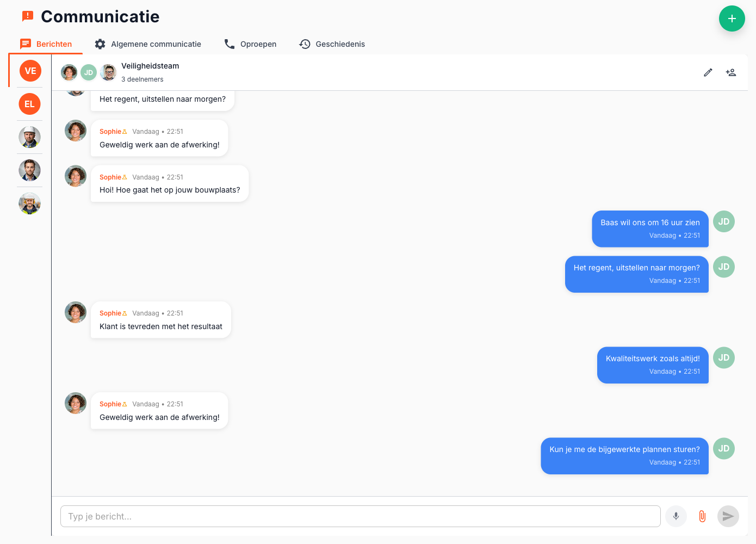Image resolution: width=756 pixels, height=544 pixels.
Task: Click the add participant icon
Action: (x=730, y=72)
